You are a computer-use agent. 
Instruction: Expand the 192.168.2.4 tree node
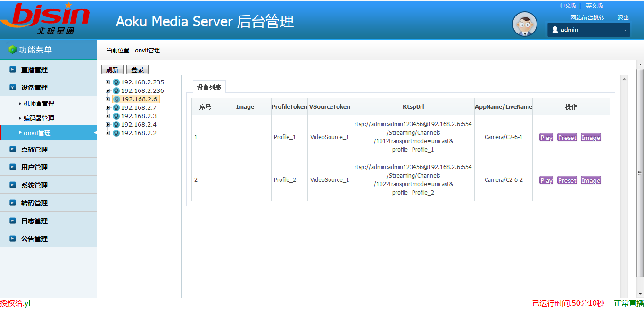[x=107, y=125]
